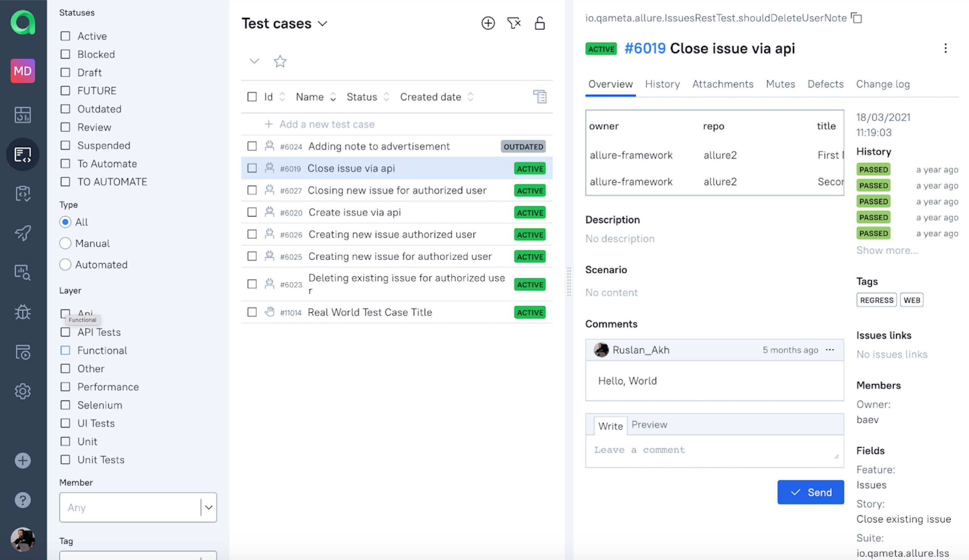Open Defects bug icon in sidebar
This screenshot has height=560, width=969.
pos(23,312)
